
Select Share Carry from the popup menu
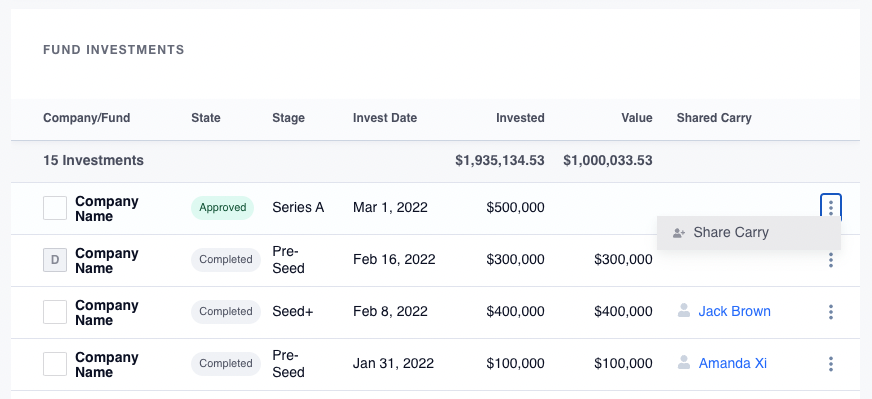(749, 233)
